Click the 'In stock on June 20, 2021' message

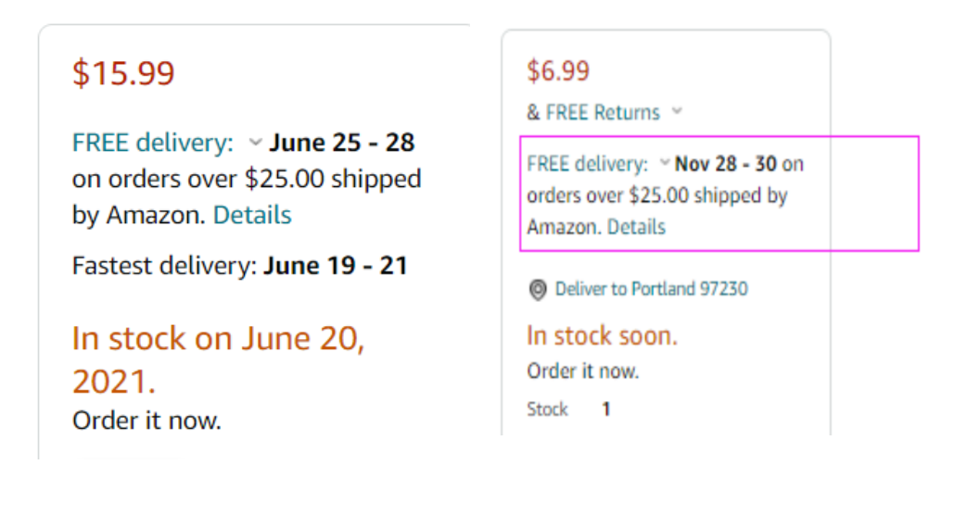click(x=218, y=358)
